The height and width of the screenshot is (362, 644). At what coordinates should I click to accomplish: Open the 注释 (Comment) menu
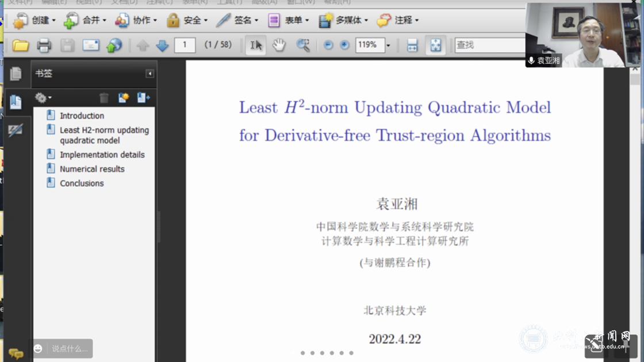398,21
